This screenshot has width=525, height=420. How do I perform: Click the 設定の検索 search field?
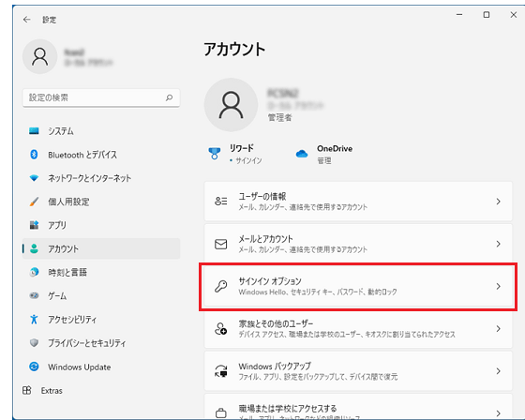click(101, 97)
